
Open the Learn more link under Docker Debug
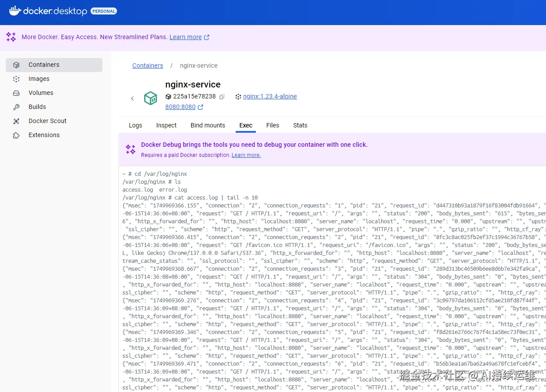point(246,155)
